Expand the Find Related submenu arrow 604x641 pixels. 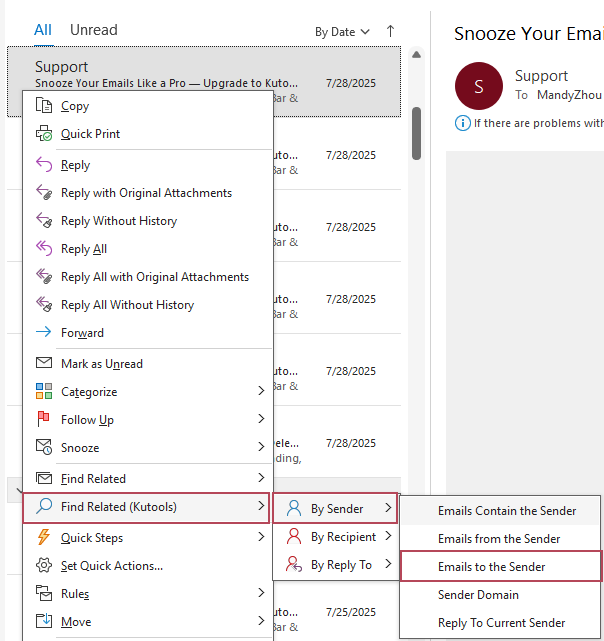(261, 477)
